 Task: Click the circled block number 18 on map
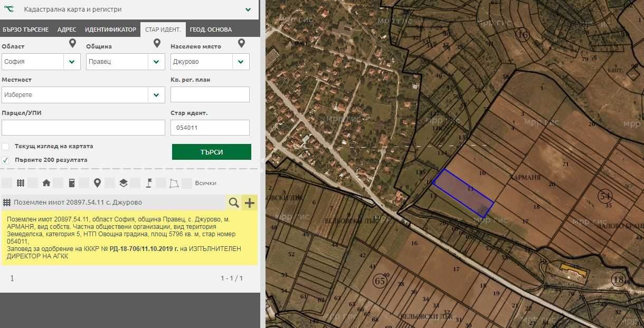[x=619, y=279]
